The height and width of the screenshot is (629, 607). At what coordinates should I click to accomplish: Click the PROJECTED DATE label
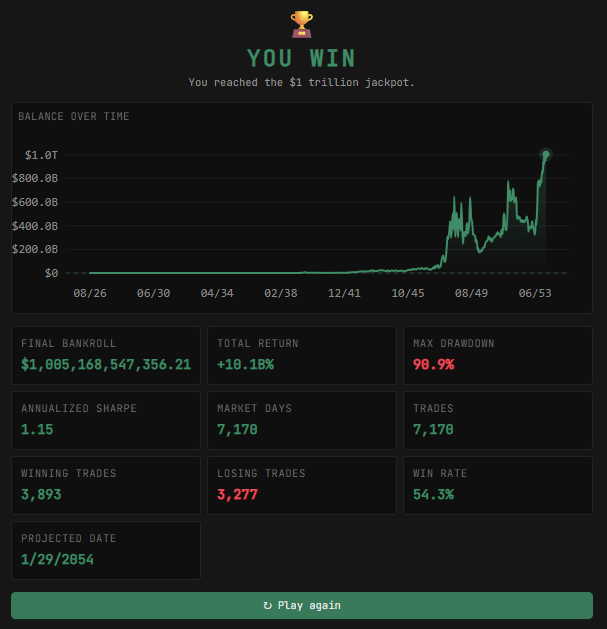tap(69, 538)
